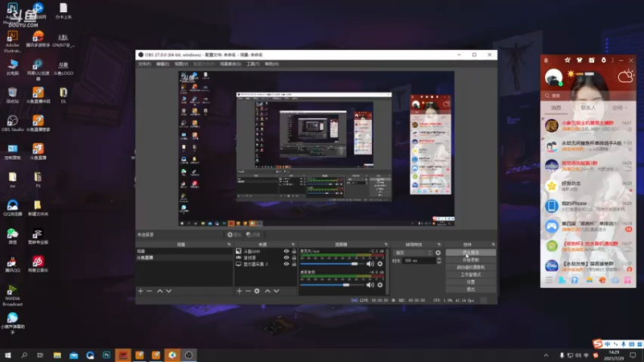Move the selected source up
This screenshot has height=362, width=644.
click(267, 291)
